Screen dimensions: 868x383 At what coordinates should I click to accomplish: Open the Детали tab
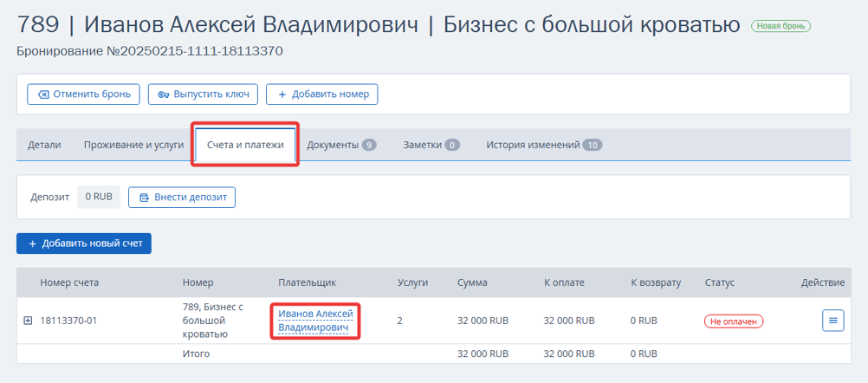tap(44, 145)
